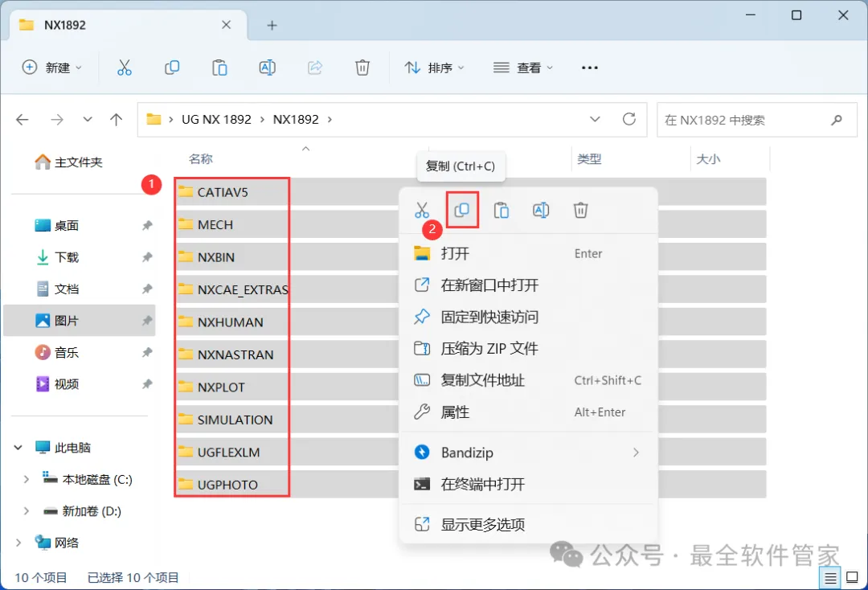
Task: Click the Cut scissors in the context menu
Action: pos(422,211)
